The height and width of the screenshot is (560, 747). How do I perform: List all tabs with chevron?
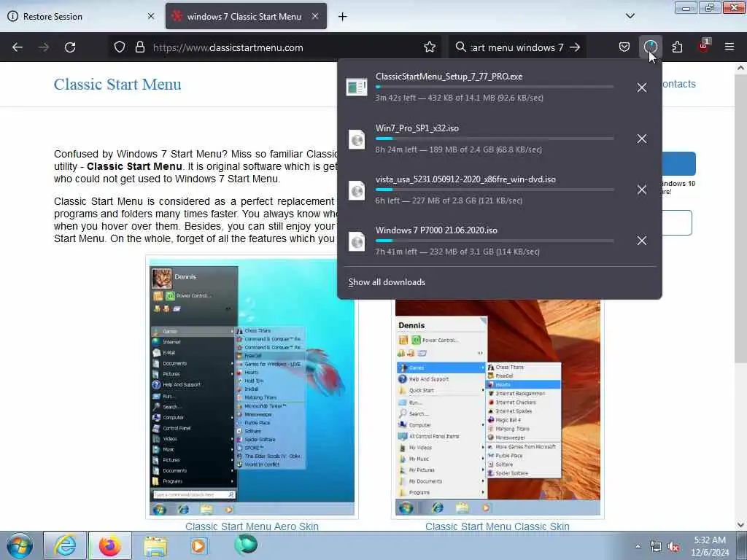630,16
